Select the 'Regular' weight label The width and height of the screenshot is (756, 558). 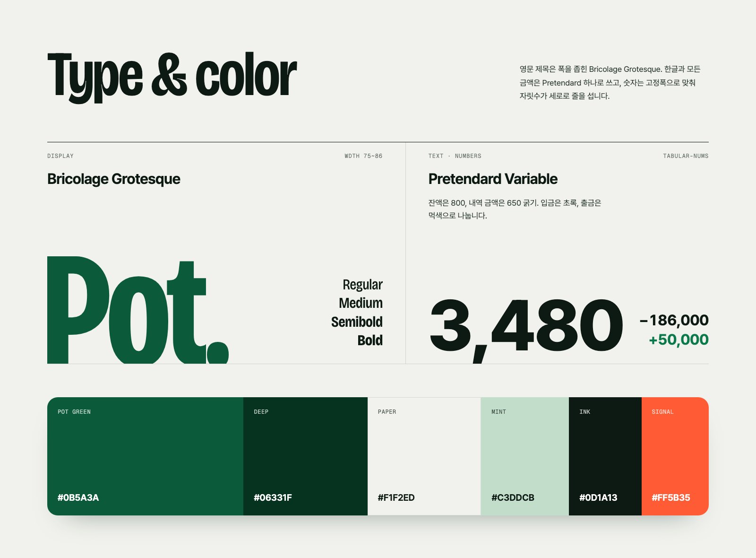point(362,285)
